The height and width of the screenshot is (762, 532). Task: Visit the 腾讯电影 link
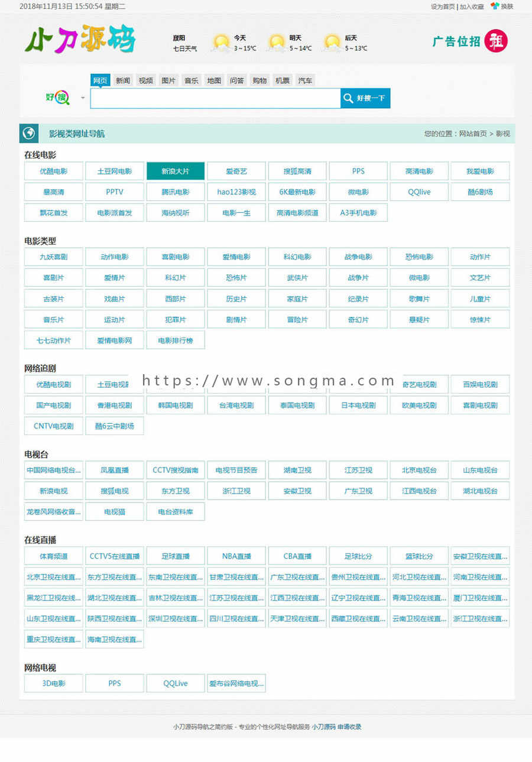tap(176, 192)
